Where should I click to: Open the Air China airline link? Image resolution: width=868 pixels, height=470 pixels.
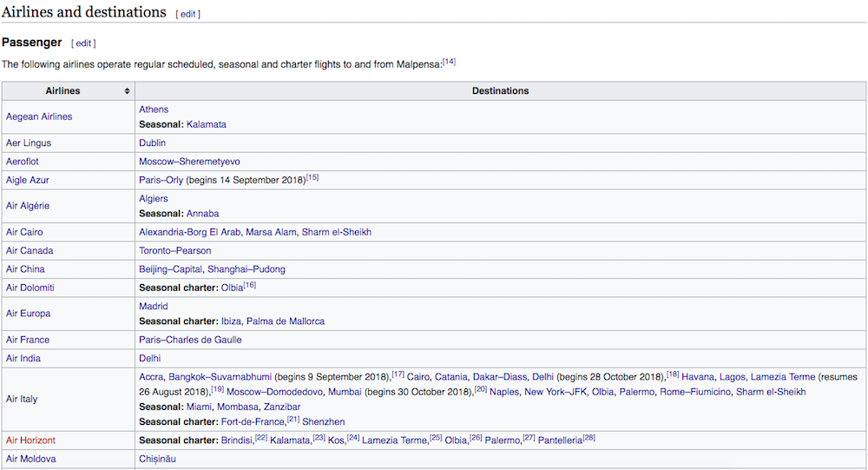pyautogui.click(x=25, y=268)
